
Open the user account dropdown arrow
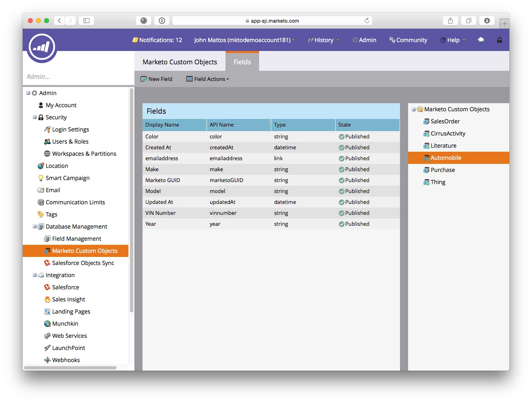[294, 40]
